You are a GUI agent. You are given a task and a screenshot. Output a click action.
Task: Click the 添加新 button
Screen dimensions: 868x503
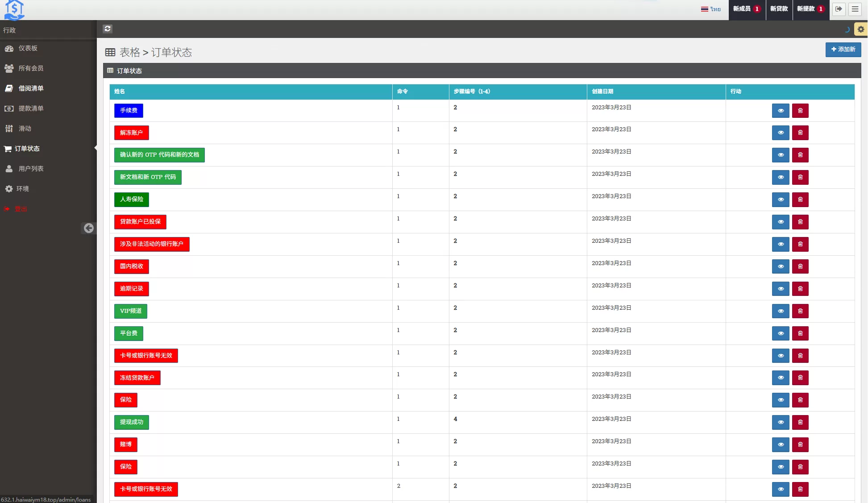tap(843, 50)
